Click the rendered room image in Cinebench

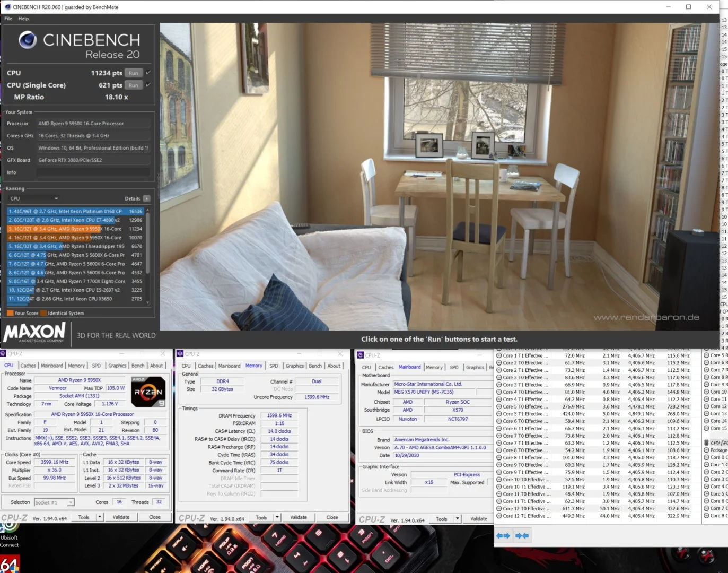(x=439, y=177)
